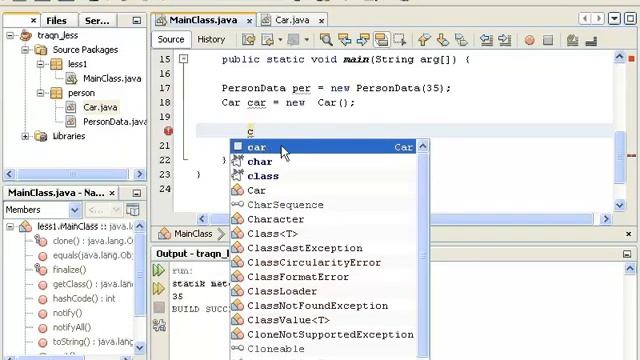The height and width of the screenshot is (360, 640).
Task: Switch to History view
Action: tap(211, 40)
